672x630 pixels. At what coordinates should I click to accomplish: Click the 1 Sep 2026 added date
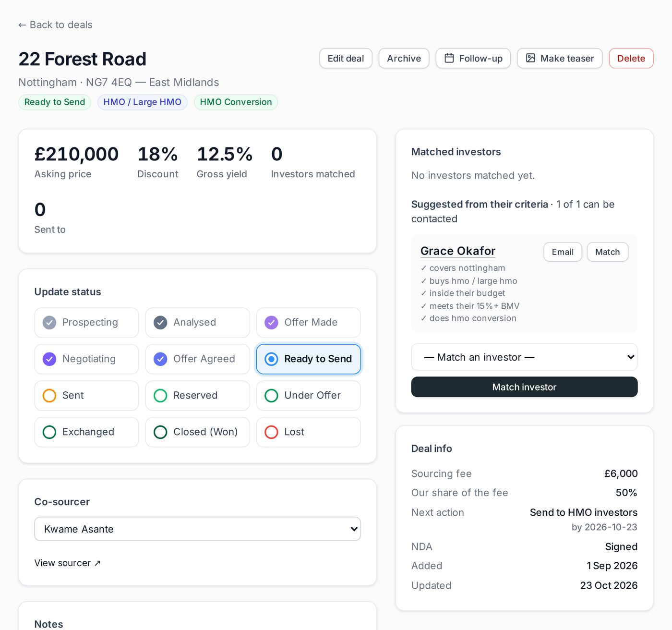pos(612,566)
